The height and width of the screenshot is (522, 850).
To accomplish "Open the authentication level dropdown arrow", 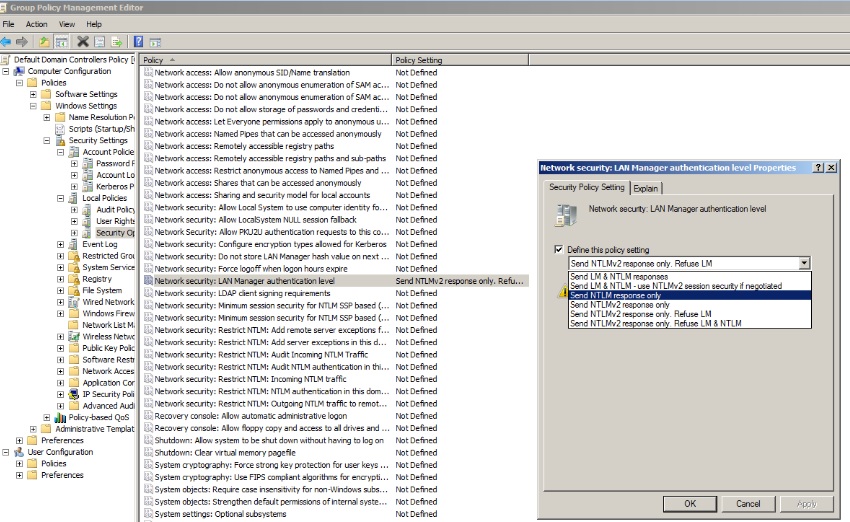I will [804, 263].
